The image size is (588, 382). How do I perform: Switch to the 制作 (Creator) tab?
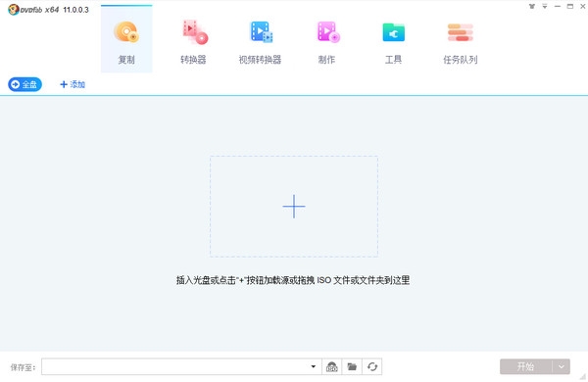coord(327,41)
